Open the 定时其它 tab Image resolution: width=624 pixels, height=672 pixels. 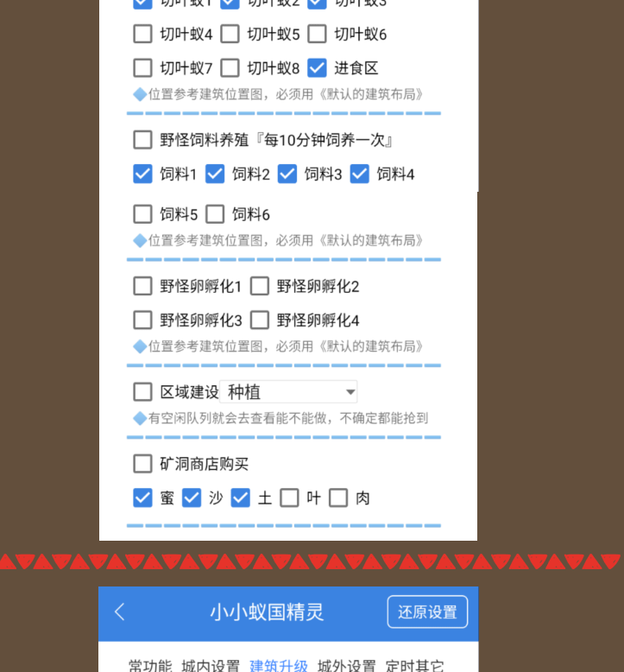click(x=414, y=666)
